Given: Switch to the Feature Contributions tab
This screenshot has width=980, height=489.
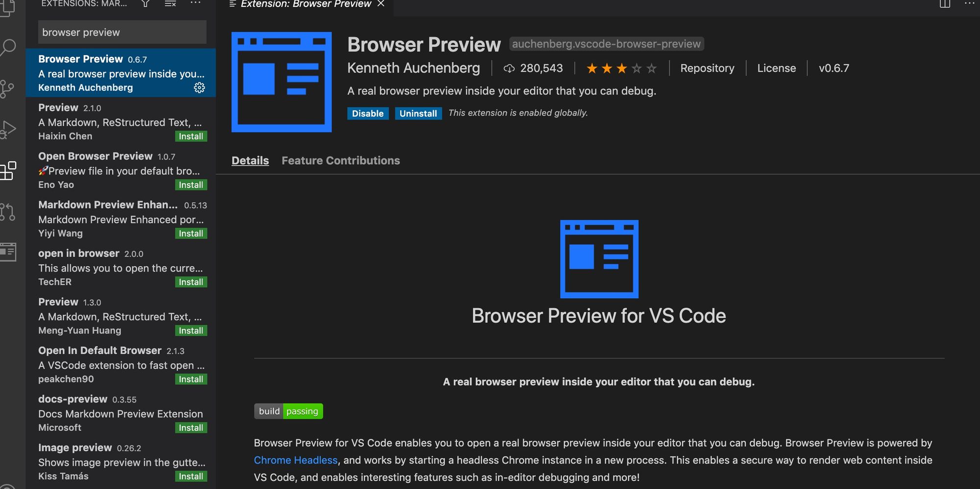Looking at the screenshot, I should pyautogui.click(x=341, y=161).
